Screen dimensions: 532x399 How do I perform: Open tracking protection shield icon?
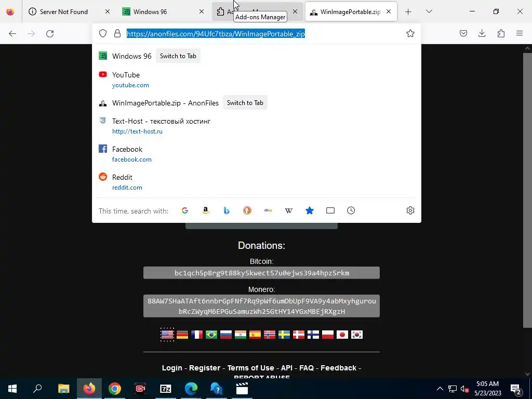coord(103,33)
